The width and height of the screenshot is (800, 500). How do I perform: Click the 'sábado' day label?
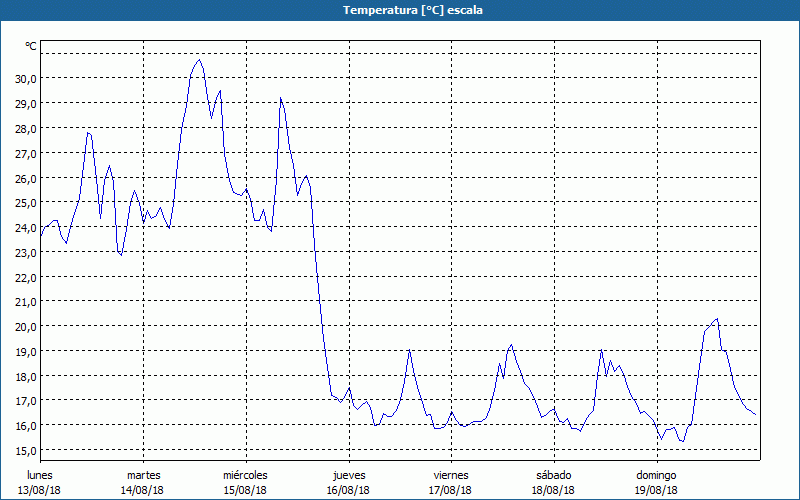[x=554, y=476]
